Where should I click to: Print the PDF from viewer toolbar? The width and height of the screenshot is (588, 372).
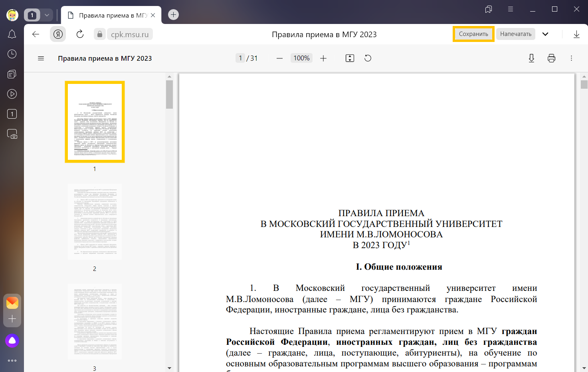[x=551, y=58]
